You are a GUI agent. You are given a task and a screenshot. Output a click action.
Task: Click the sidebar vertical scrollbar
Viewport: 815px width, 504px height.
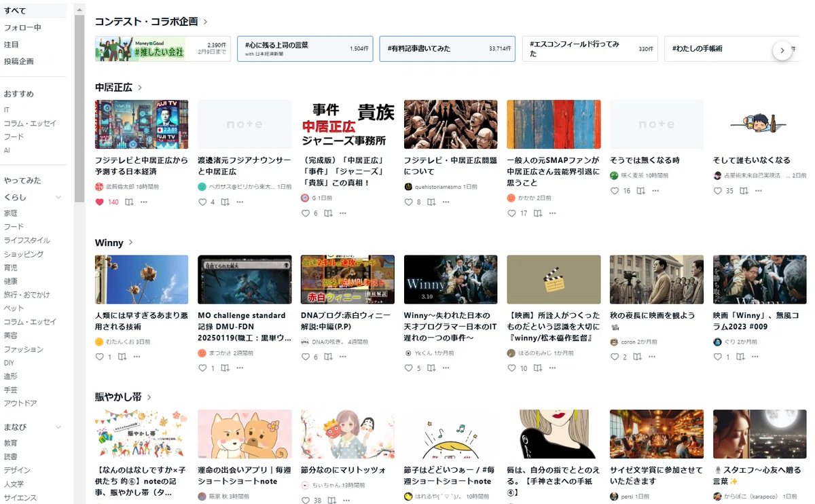(79, 109)
